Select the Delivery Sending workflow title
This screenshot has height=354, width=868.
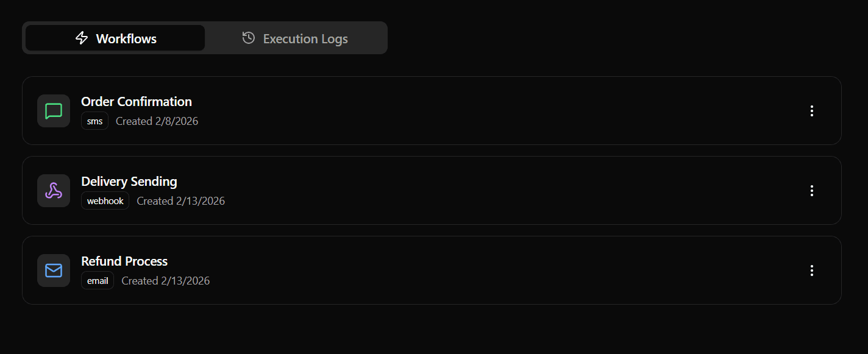tap(129, 181)
